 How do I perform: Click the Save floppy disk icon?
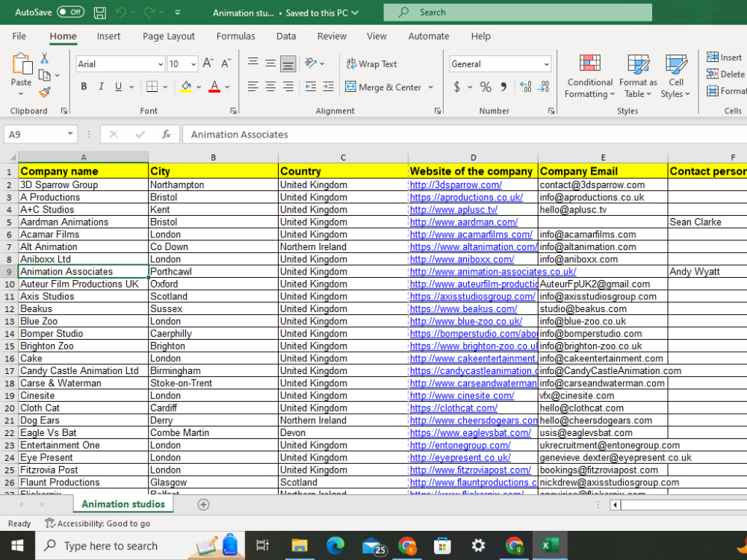(100, 13)
